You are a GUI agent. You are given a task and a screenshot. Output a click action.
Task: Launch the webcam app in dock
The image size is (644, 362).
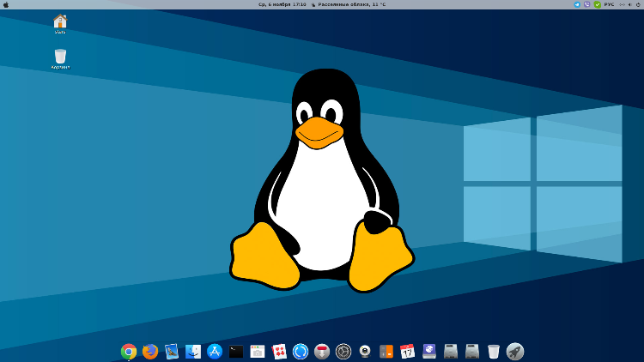click(365, 351)
